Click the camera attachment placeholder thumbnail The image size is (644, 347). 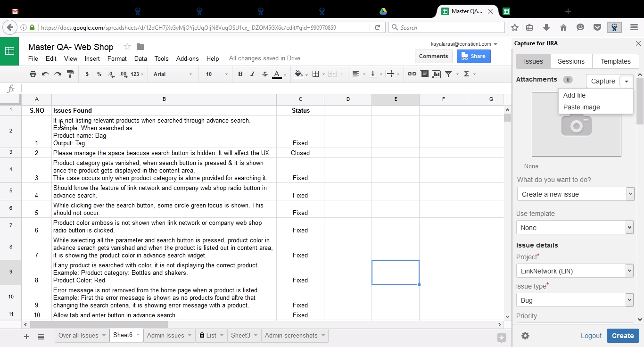click(x=577, y=124)
